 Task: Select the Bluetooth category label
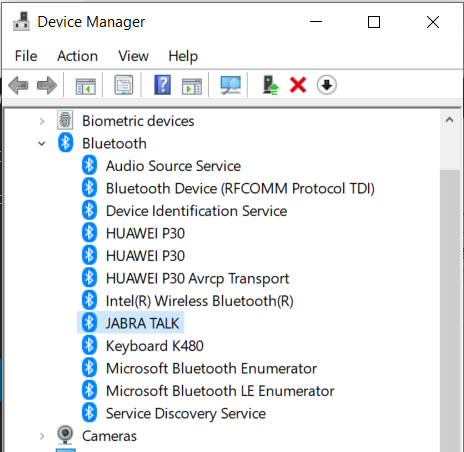[x=114, y=144]
